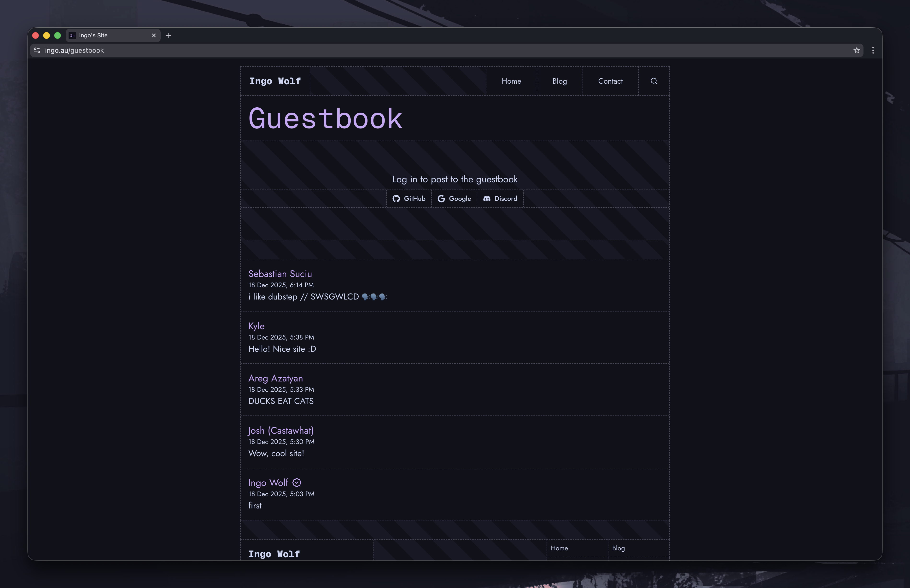Open Blog from the top navigation
910x588 pixels.
559,81
